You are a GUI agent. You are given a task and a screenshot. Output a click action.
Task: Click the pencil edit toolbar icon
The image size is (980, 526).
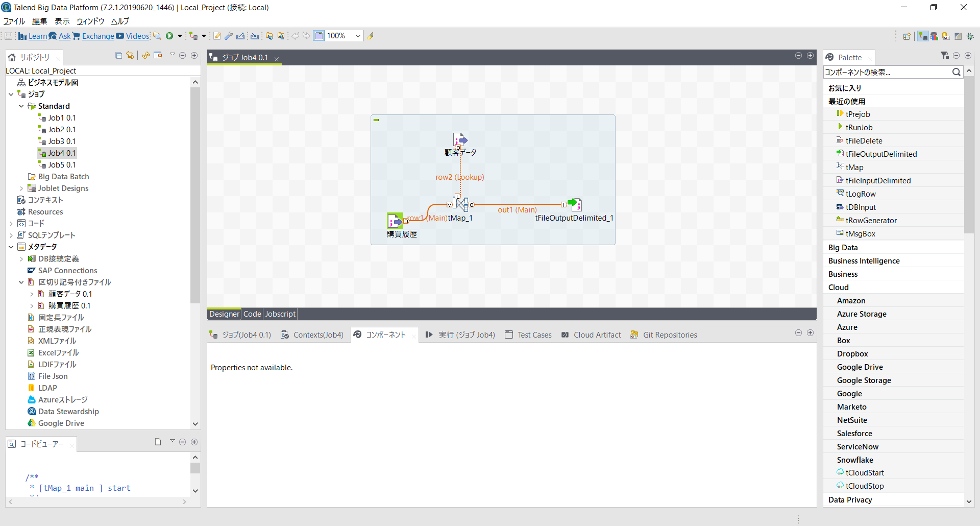pyautogui.click(x=217, y=36)
